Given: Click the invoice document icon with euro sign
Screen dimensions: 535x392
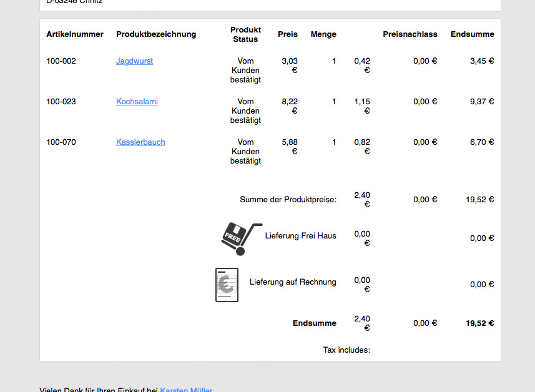Looking at the screenshot, I should pyautogui.click(x=227, y=285).
